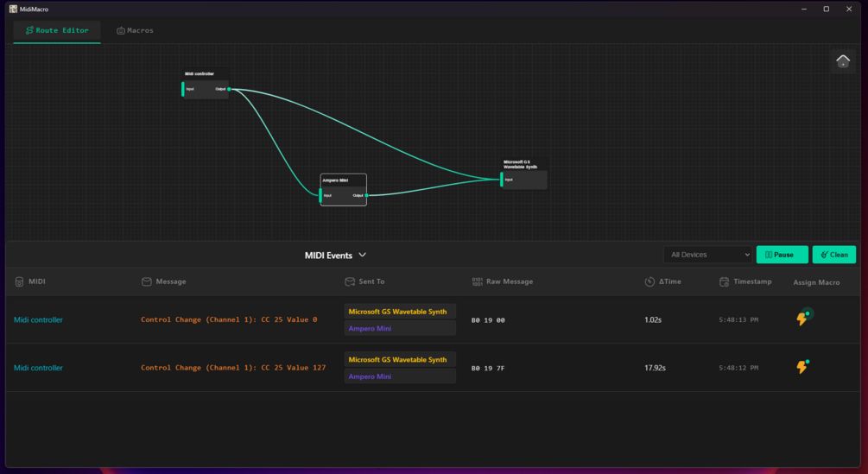This screenshot has height=474, width=868.
Task: Click the Midi controller node Output port
Action: (229, 89)
